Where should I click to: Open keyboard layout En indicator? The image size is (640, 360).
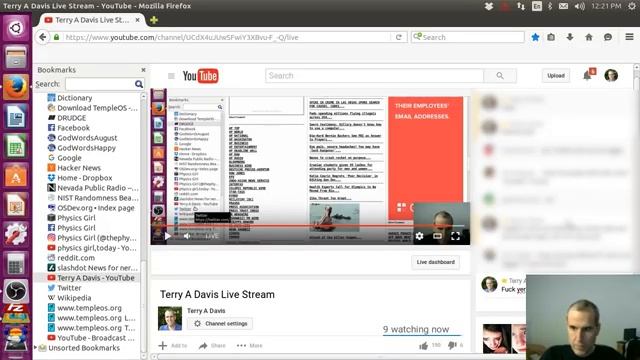tap(537, 6)
